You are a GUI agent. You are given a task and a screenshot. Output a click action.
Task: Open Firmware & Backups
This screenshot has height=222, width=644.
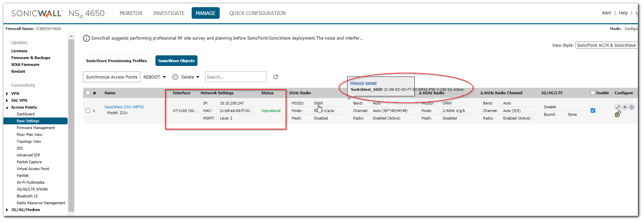[x=31, y=58]
